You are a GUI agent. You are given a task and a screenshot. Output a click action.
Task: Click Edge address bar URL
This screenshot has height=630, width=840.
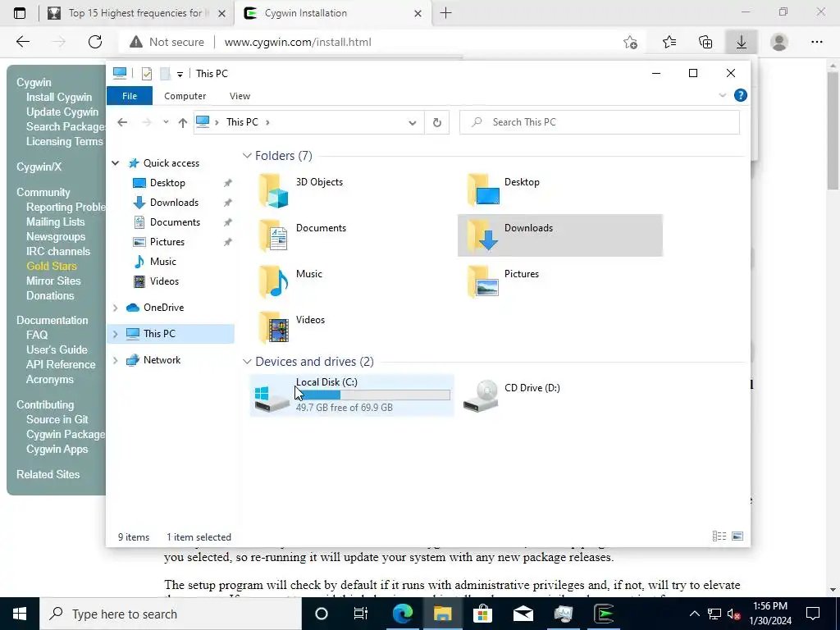coord(298,42)
